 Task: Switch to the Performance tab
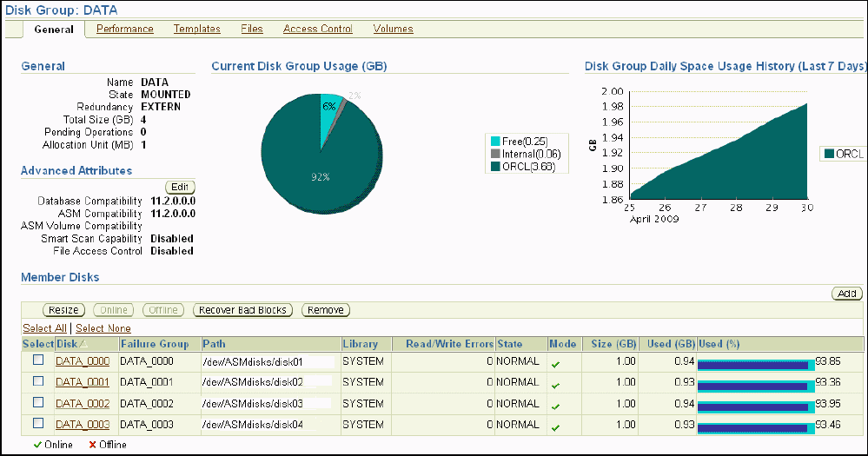tap(125, 29)
